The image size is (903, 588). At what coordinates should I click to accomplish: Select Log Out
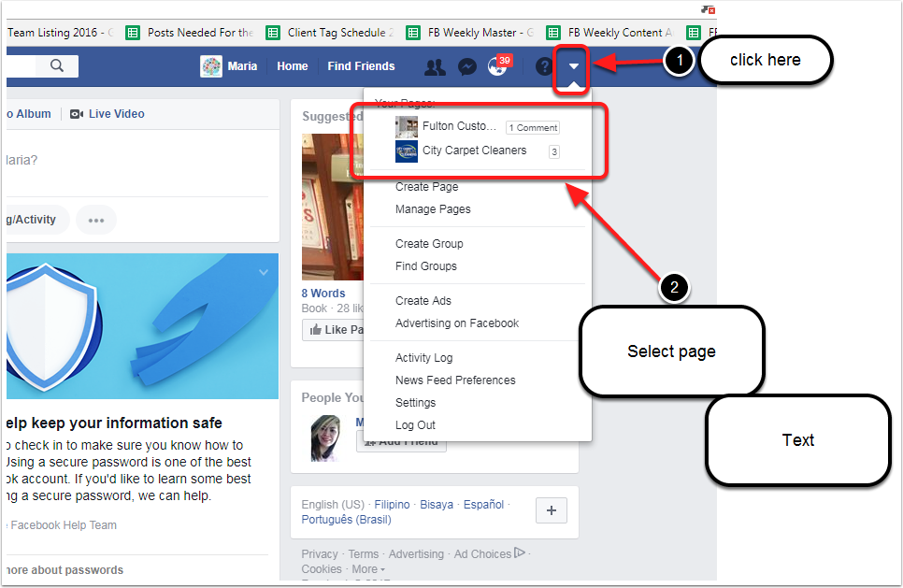(x=415, y=425)
